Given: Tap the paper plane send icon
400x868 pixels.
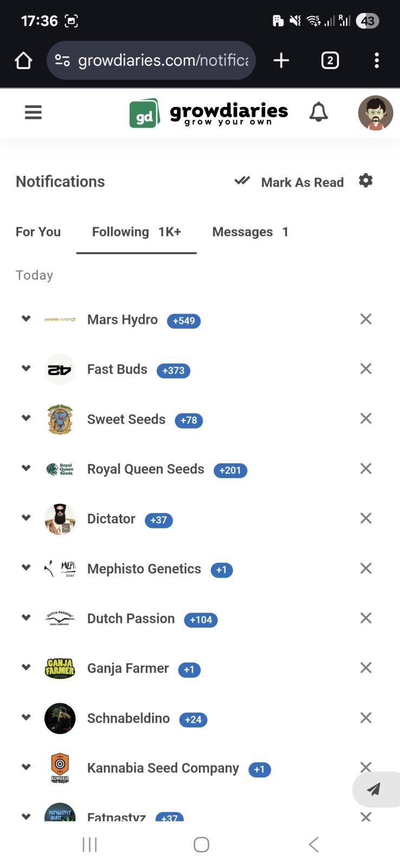Looking at the screenshot, I should 373,789.
